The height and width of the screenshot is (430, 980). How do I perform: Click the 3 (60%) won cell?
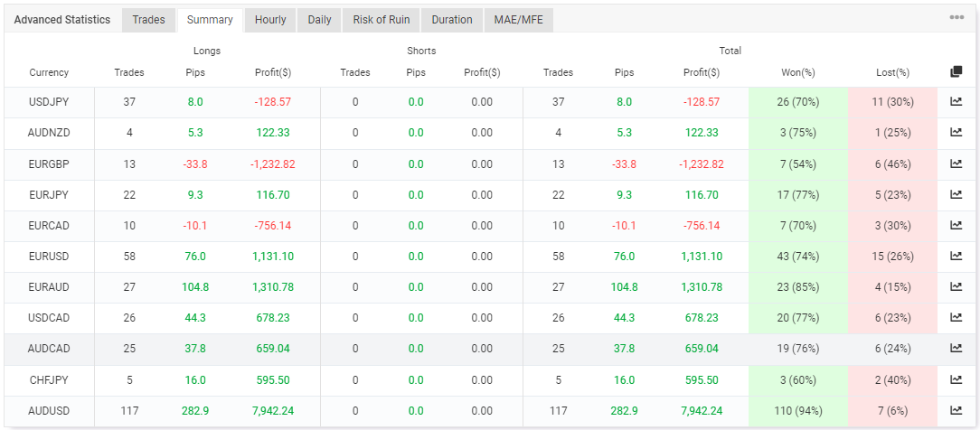click(x=798, y=380)
